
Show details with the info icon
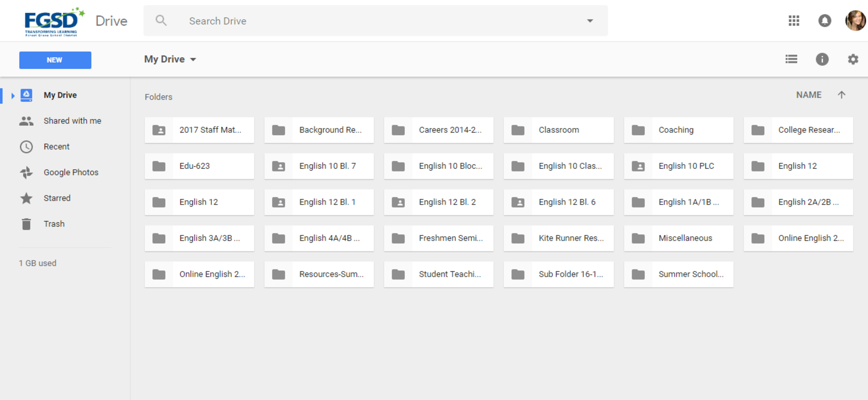tap(822, 59)
